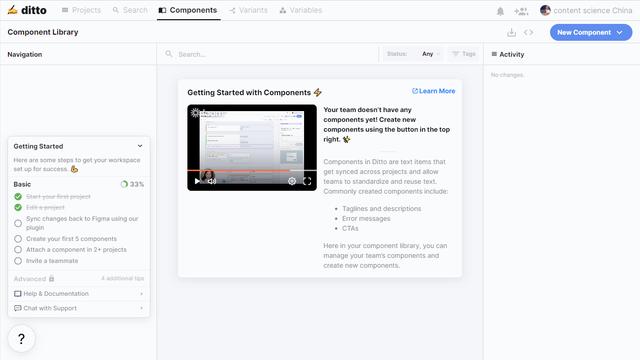Open the Projects tab
This screenshot has width=640, height=360.
[81, 10]
